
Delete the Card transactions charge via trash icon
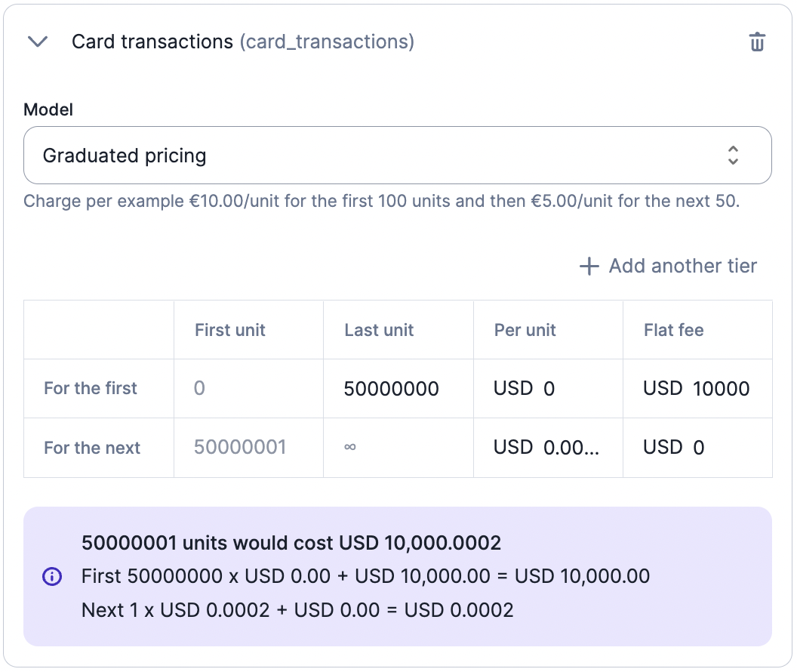(757, 42)
